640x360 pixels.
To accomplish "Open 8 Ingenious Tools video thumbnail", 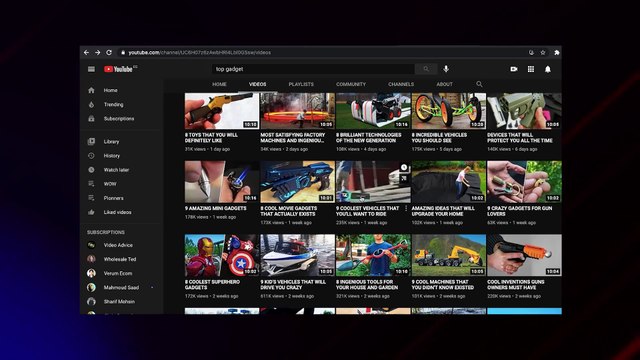I will (373, 255).
